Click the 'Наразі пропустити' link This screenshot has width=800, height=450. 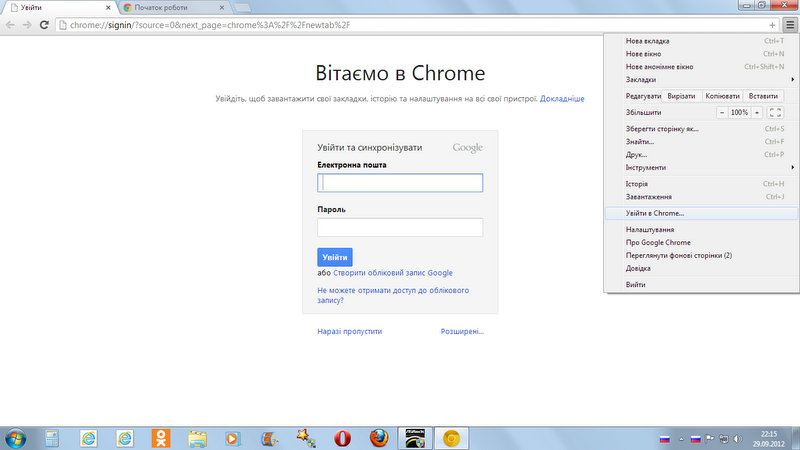[x=349, y=331]
